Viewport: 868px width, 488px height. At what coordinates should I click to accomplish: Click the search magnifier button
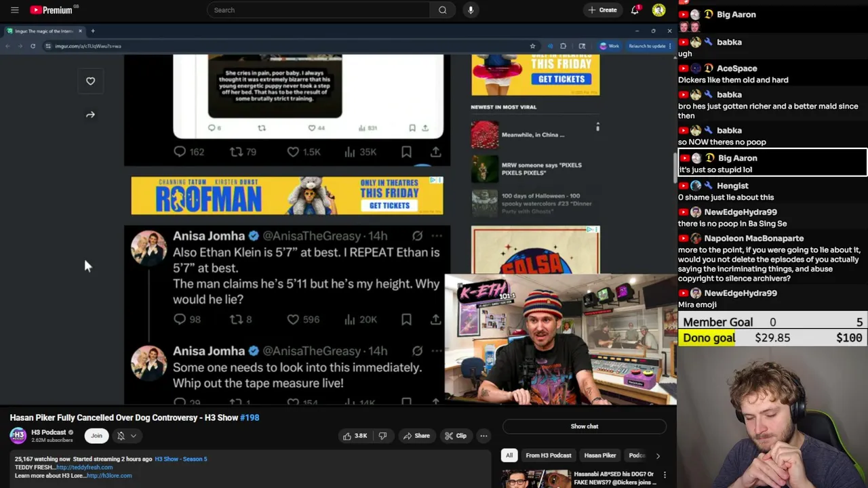pyautogui.click(x=442, y=10)
